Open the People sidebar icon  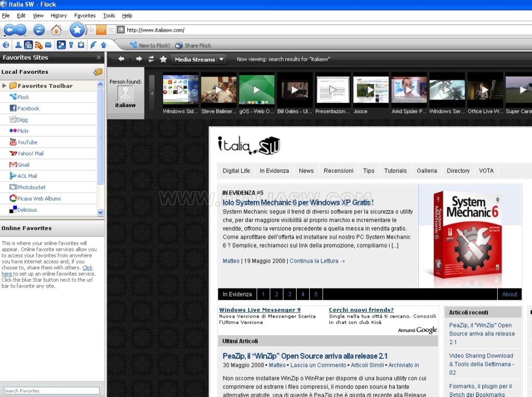coord(18,45)
